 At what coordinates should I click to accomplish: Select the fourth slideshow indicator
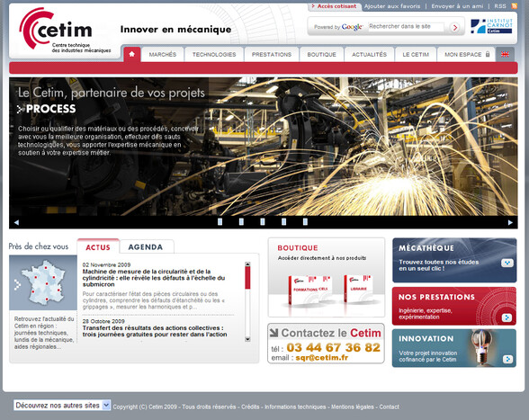283,221
